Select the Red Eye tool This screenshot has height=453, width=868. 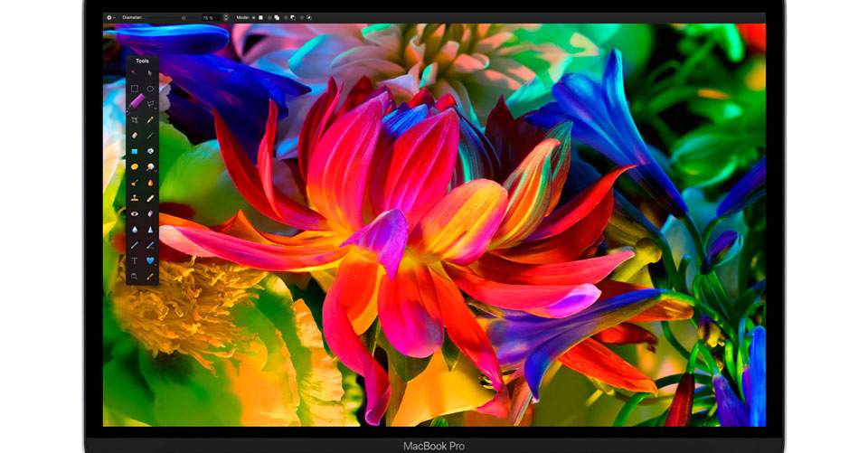click(x=135, y=213)
